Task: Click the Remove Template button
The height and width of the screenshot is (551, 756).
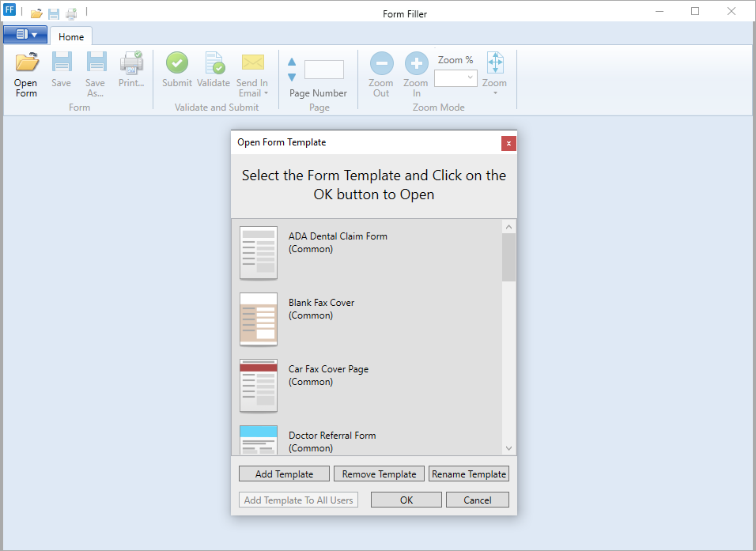Action: (x=379, y=474)
